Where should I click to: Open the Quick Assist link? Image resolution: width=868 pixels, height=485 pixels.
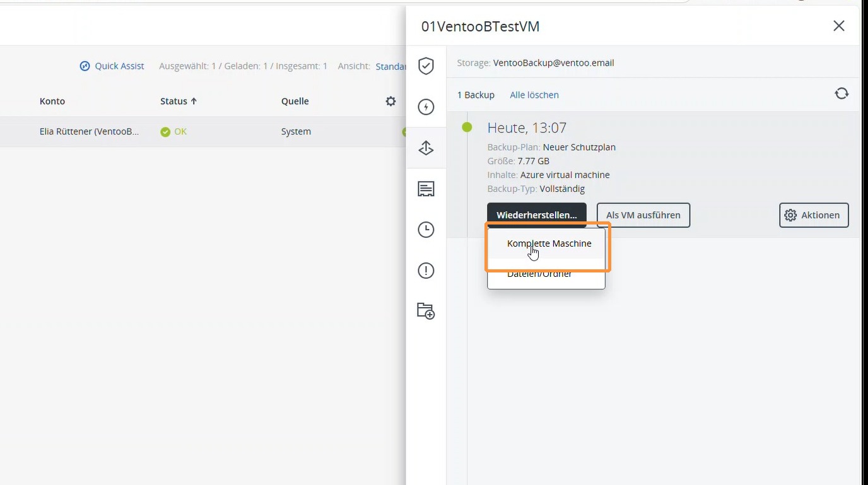(x=119, y=66)
